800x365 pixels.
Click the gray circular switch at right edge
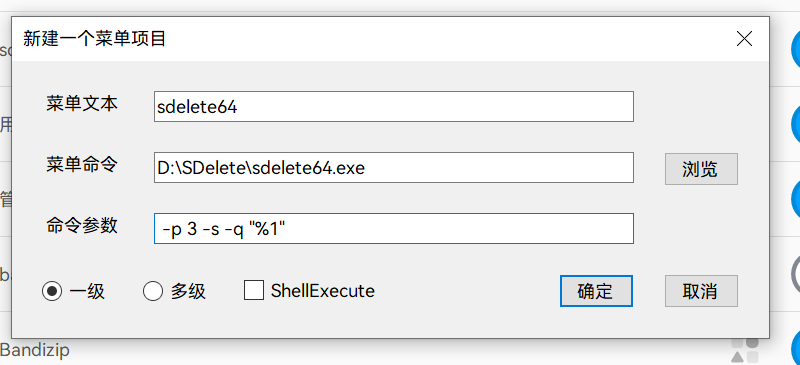pos(795,273)
